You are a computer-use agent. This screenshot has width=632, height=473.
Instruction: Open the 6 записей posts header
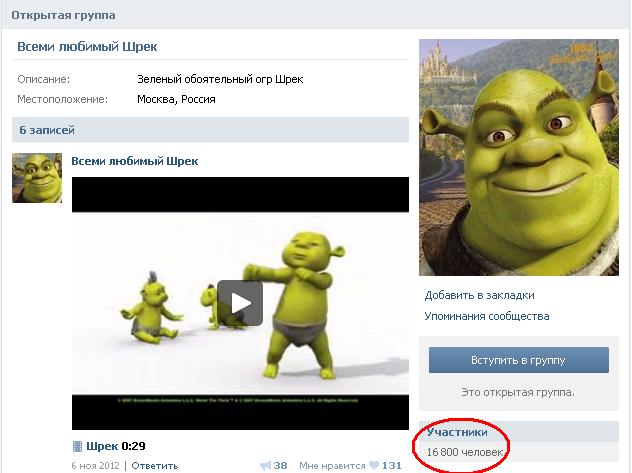point(210,130)
